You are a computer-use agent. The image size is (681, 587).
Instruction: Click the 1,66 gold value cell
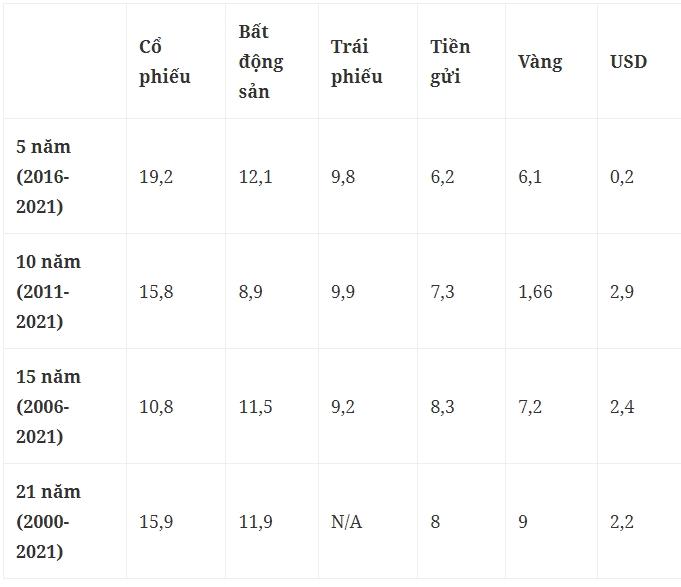[x=535, y=292]
